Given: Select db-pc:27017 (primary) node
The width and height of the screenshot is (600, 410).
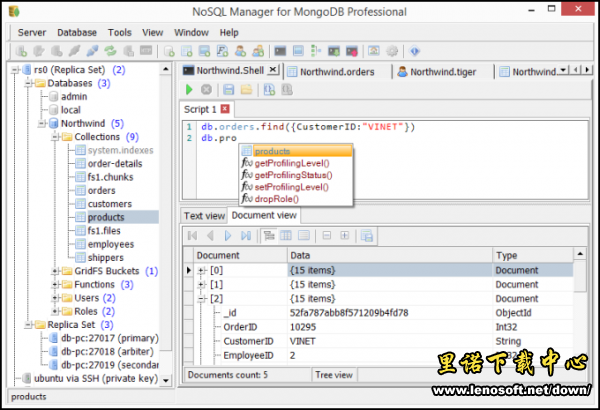Looking at the screenshot, I should point(109,338).
